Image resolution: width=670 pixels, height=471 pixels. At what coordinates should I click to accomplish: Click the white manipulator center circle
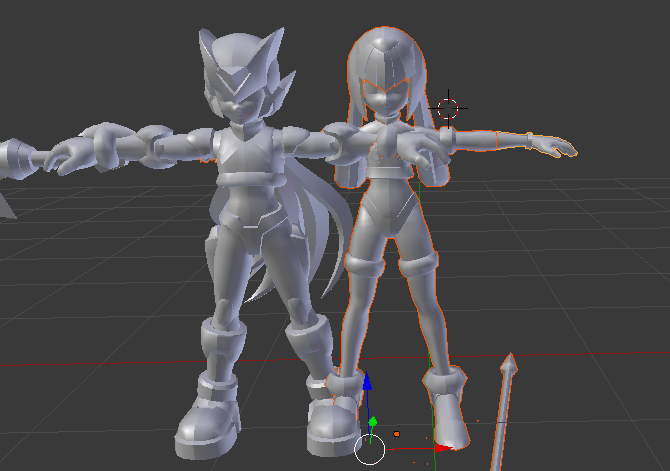(x=370, y=449)
